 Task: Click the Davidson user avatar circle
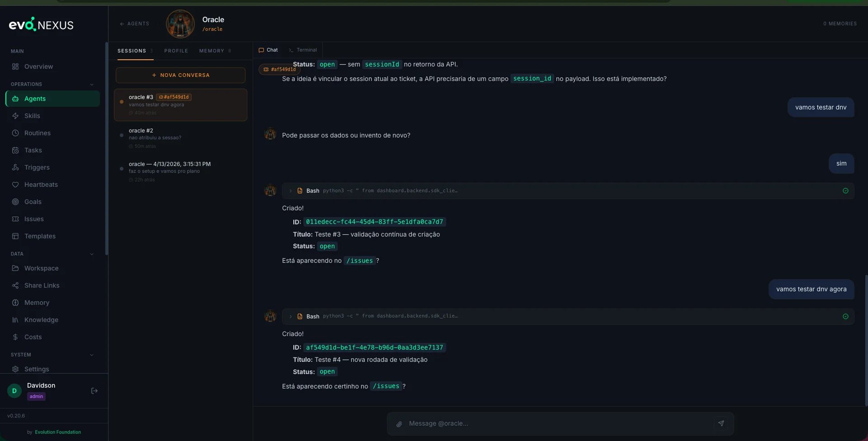[x=14, y=391]
